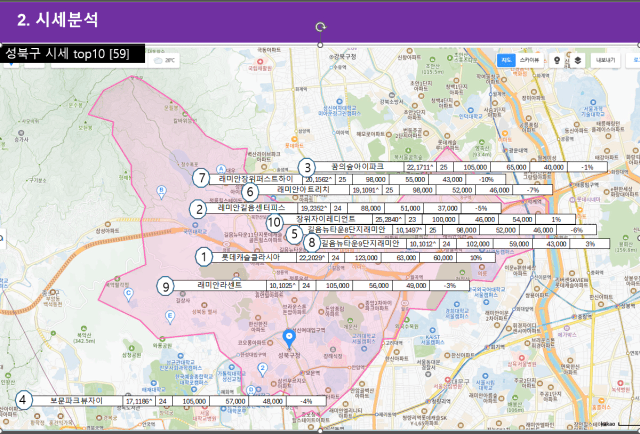Select the 래미안장위퍼스트하이 name cell
Viewport: 640px width, 434px height.
point(256,179)
